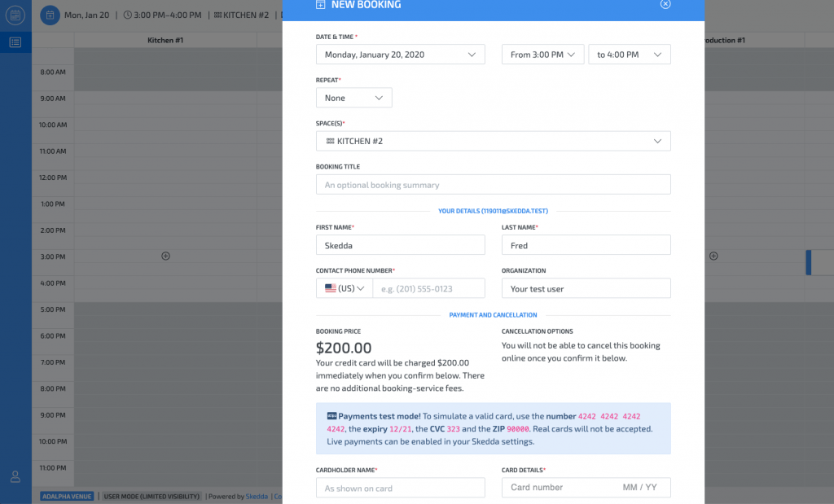
Task: Click the plus icon in the right column
Action: click(713, 256)
